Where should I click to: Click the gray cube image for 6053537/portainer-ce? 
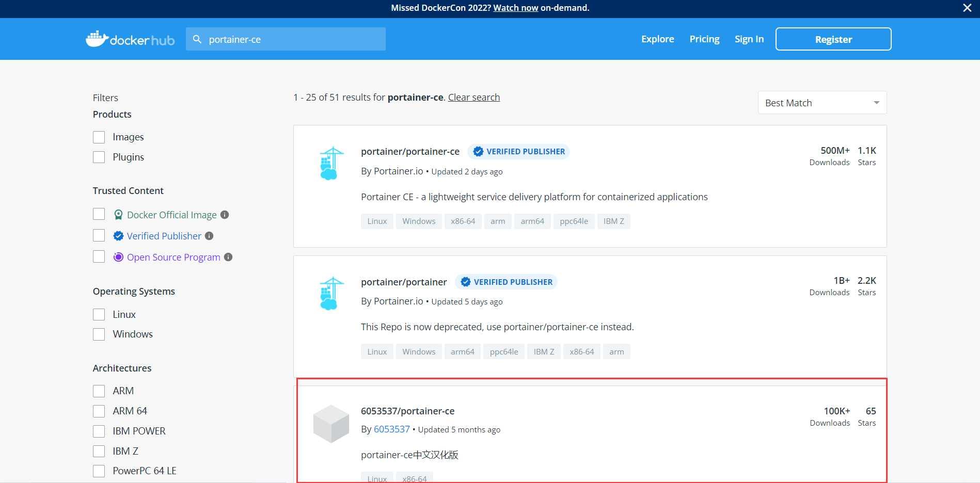coord(331,424)
